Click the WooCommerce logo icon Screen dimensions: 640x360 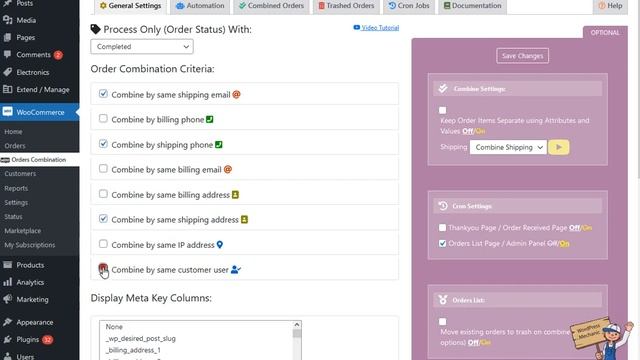tap(7, 112)
